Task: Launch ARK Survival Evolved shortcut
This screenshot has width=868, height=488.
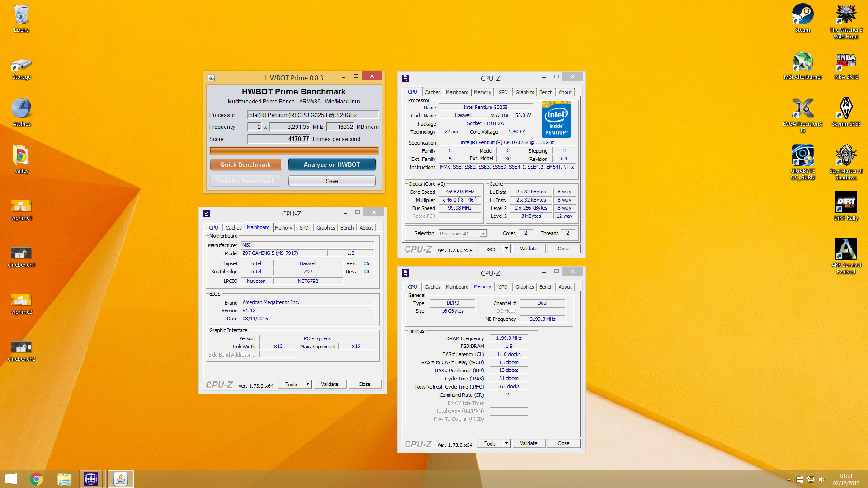Action: tap(846, 256)
